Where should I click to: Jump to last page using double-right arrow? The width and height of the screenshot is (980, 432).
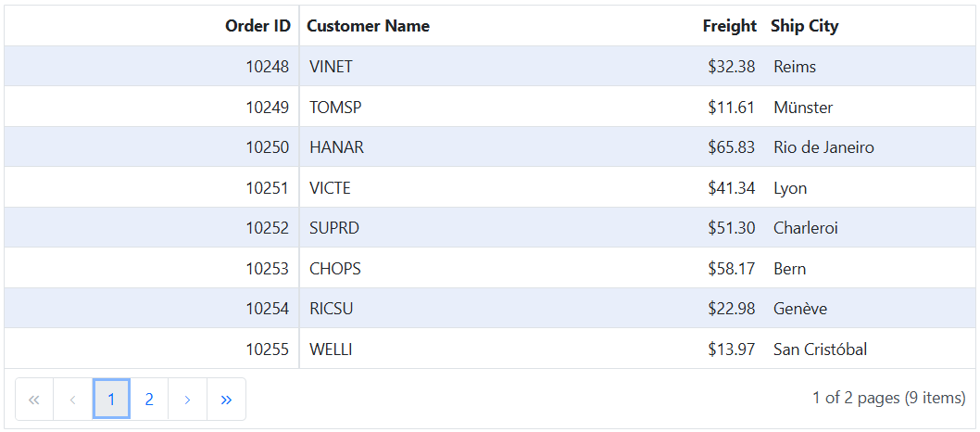coord(226,399)
